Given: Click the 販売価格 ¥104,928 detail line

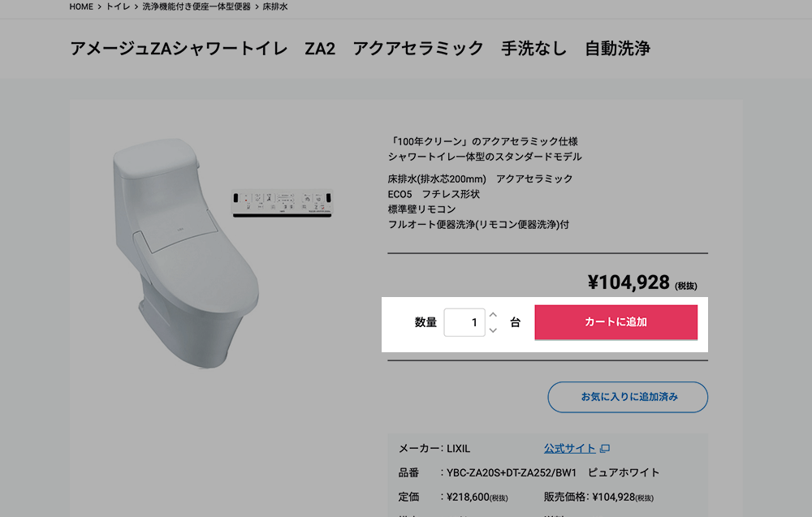Looking at the screenshot, I should (598, 498).
